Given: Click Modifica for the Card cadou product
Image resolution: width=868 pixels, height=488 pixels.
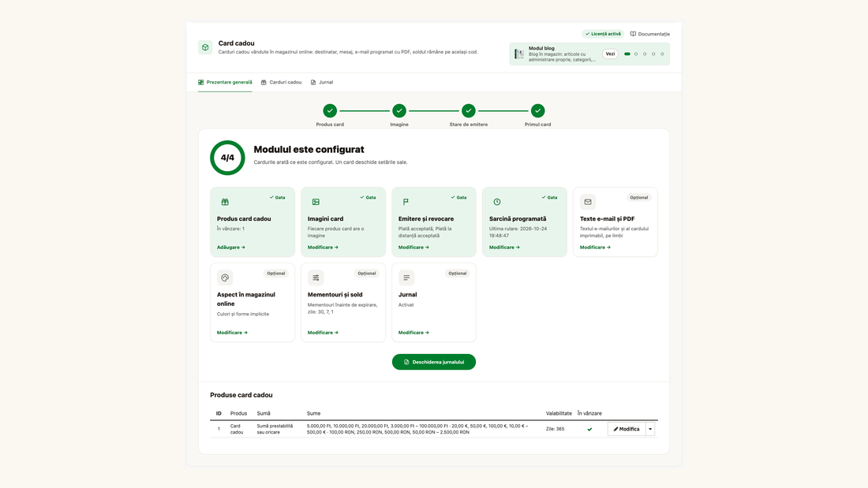Looking at the screenshot, I should coord(627,429).
